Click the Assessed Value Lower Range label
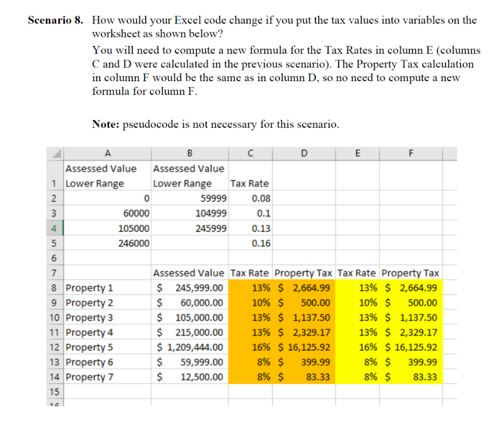Viewport: 504px width, 432px height. click(x=101, y=175)
